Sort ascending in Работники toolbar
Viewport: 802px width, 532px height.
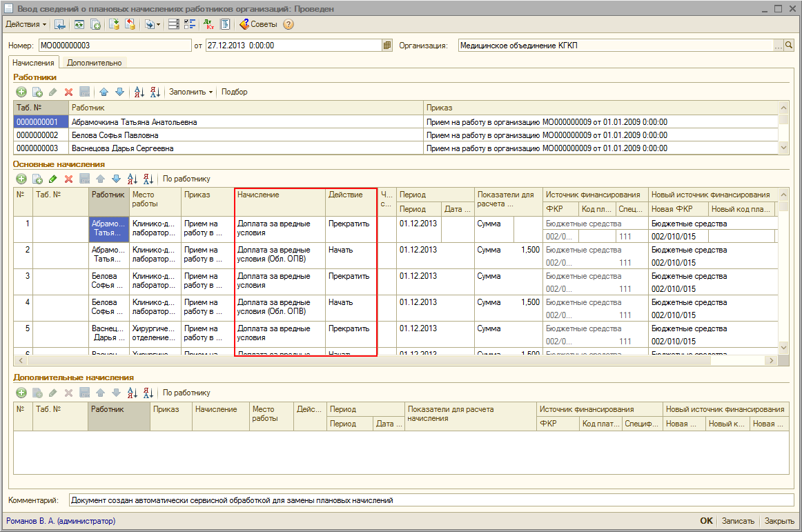click(x=139, y=92)
